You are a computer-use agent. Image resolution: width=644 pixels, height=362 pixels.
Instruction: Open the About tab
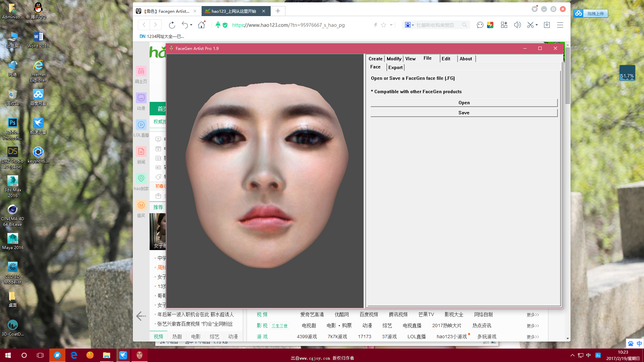466,59
